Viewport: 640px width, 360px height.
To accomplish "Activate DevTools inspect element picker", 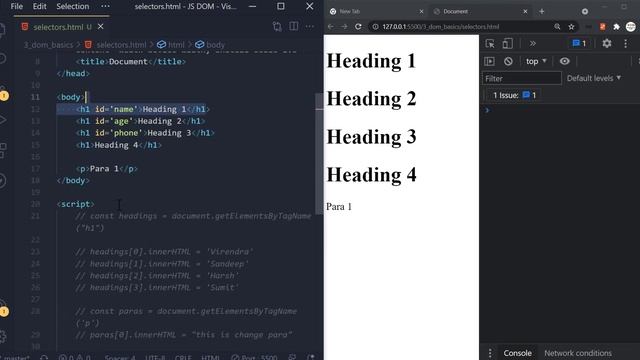I will coord(490,44).
